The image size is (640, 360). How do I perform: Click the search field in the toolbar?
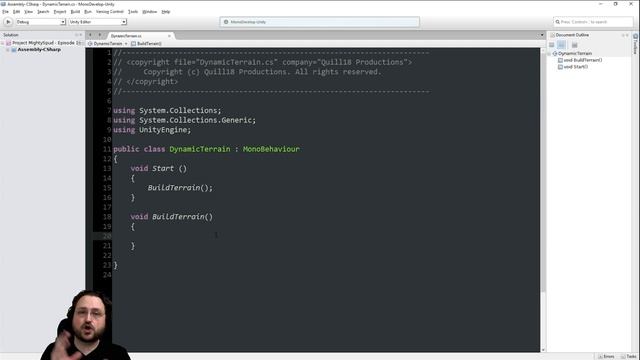point(593,22)
